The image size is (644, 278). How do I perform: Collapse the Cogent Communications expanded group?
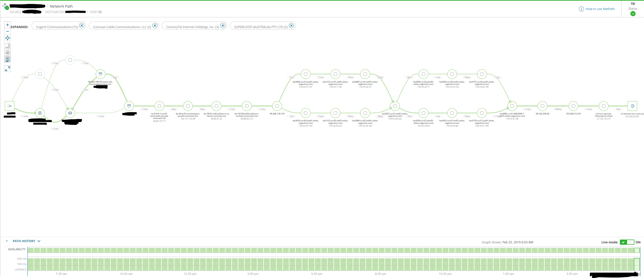(82, 26)
